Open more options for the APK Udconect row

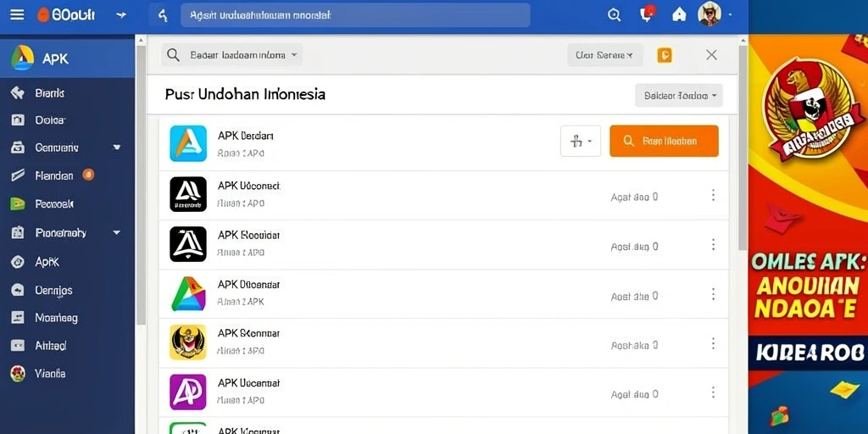tap(713, 195)
